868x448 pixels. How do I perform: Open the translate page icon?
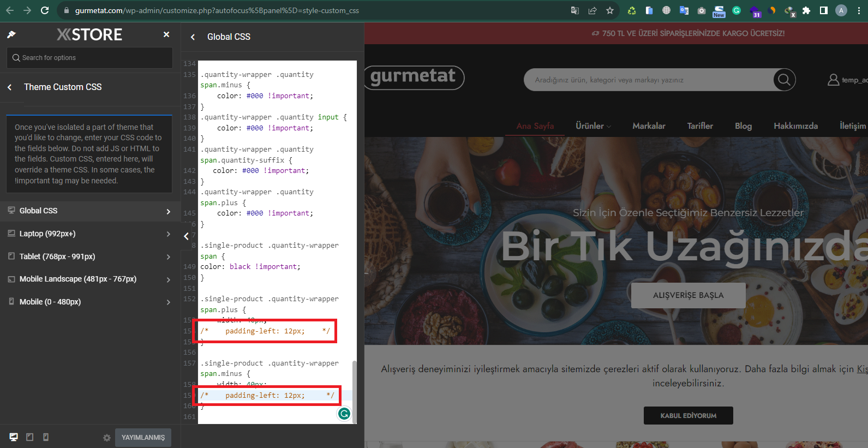tap(575, 10)
